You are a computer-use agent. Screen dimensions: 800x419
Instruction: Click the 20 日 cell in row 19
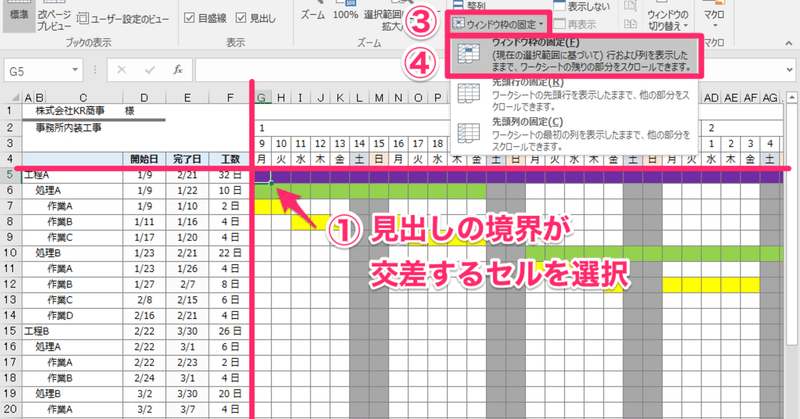(230, 393)
